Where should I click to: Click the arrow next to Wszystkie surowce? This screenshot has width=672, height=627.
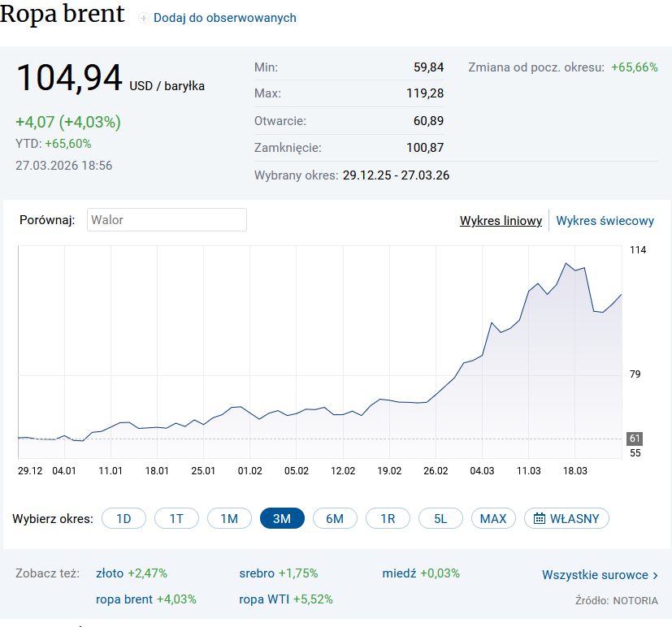tap(656, 576)
